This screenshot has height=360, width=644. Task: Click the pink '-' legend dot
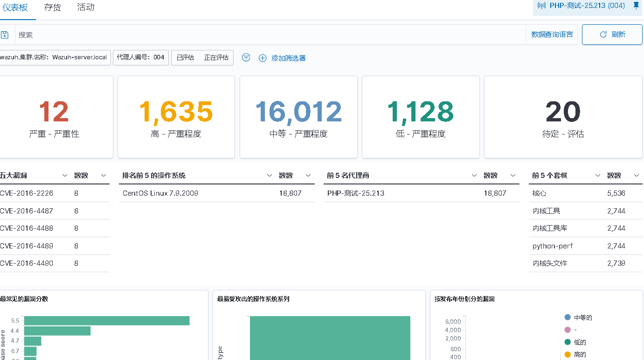pos(568,330)
